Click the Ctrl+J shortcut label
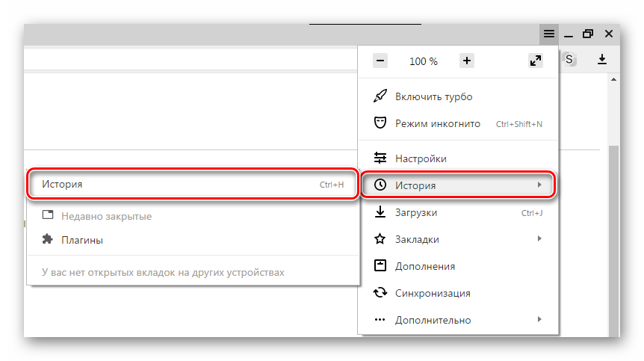The width and height of the screenshot is (644, 361). 532,213
